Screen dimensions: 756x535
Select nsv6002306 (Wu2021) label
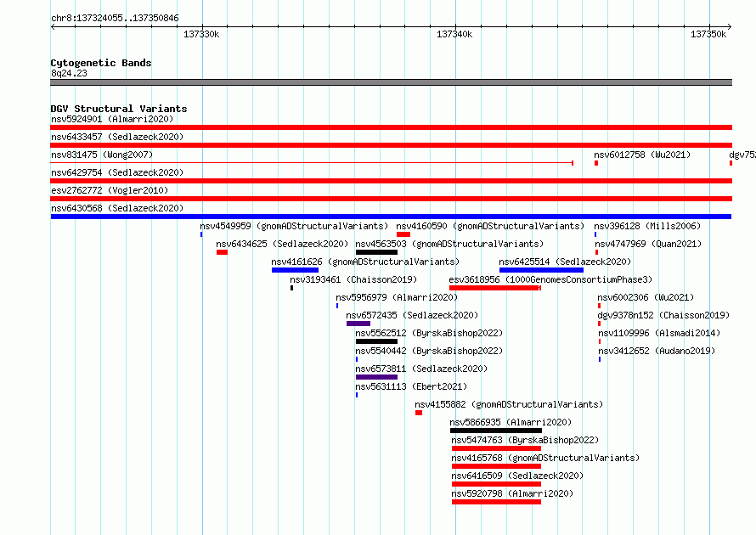click(x=646, y=297)
